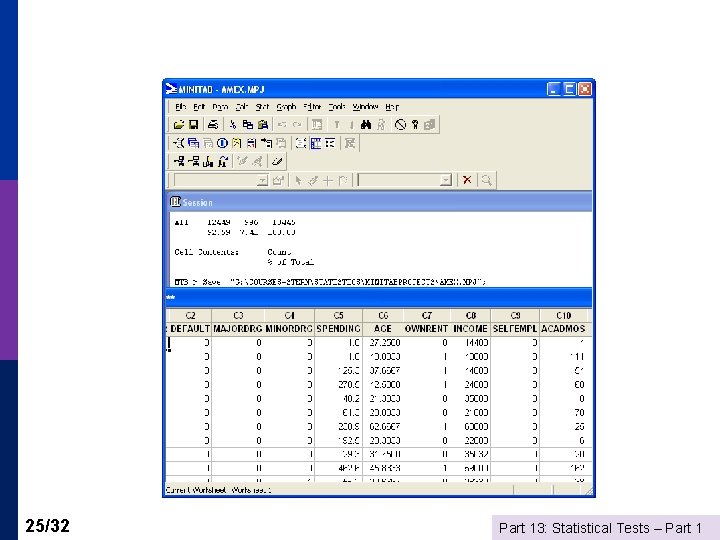Screen dimensions: 720x540
Task: Click the ACADMOS column name cell
Action: [563, 329]
